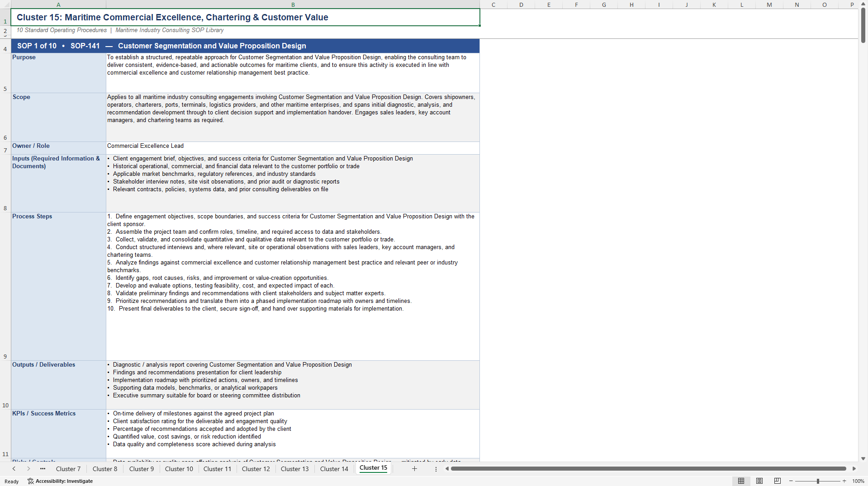Open Cluster 7 sheet tab
Screen dimensions: 868x486
(x=68, y=469)
